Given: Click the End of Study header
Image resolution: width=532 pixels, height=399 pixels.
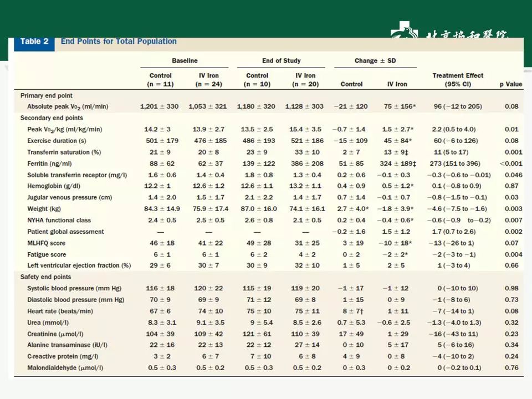Looking at the screenshot, I should tap(281, 61).
